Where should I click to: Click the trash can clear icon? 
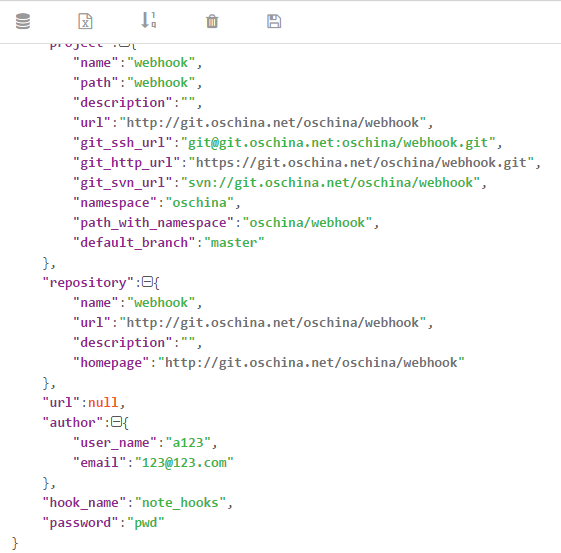click(x=212, y=21)
